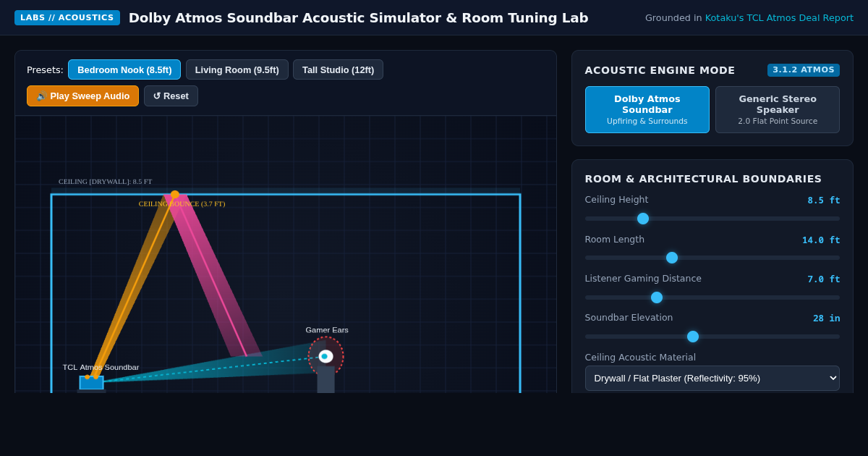Adjust the Listener Gaming Distance slider
This screenshot has height=456, width=868.
[712, 297]
